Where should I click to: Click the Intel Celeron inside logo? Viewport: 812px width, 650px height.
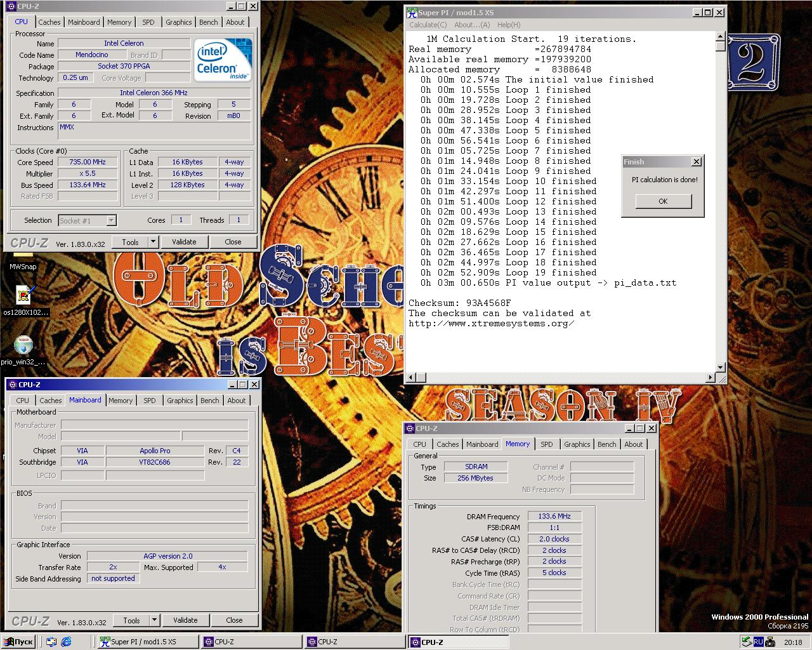coord(223,60)
